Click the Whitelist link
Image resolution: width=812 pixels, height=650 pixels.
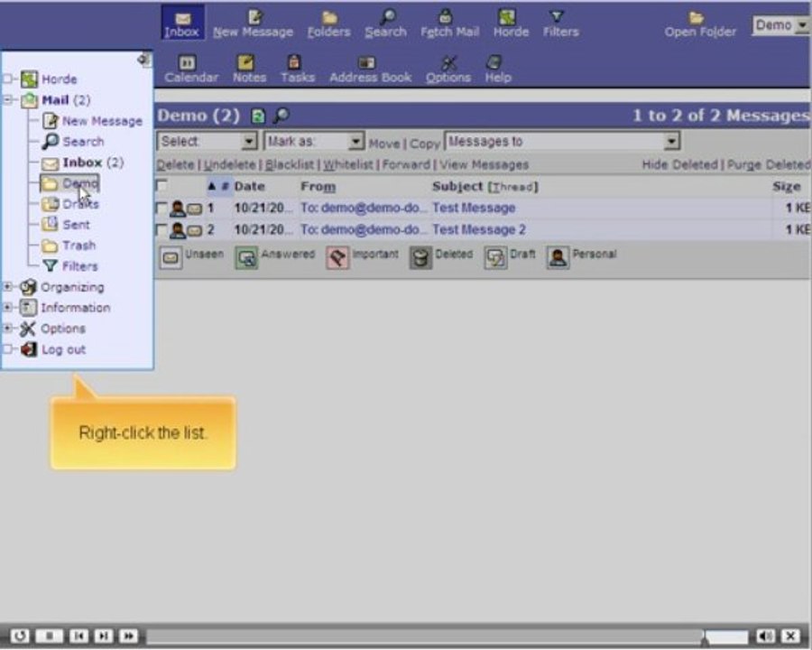point(348,165)
